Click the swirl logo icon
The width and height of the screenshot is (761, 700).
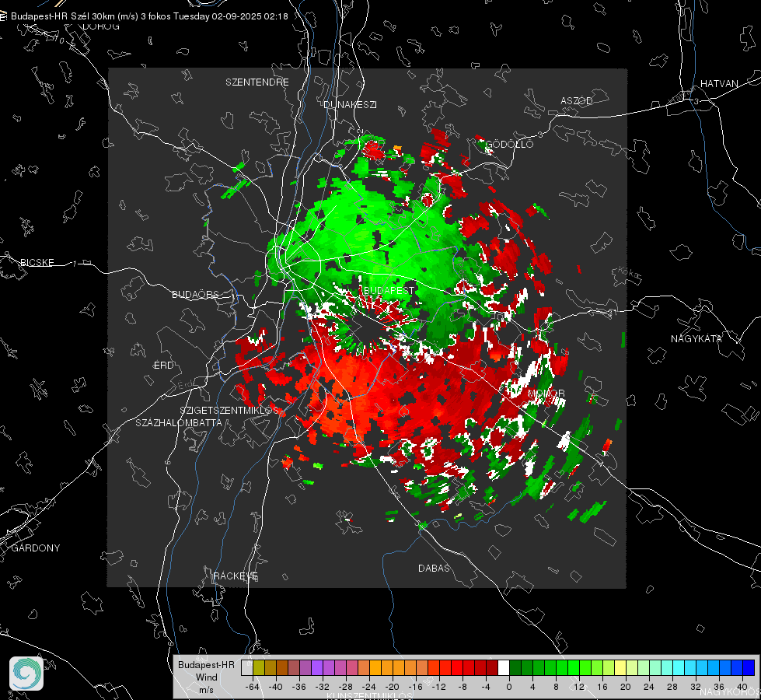[26, 674]
